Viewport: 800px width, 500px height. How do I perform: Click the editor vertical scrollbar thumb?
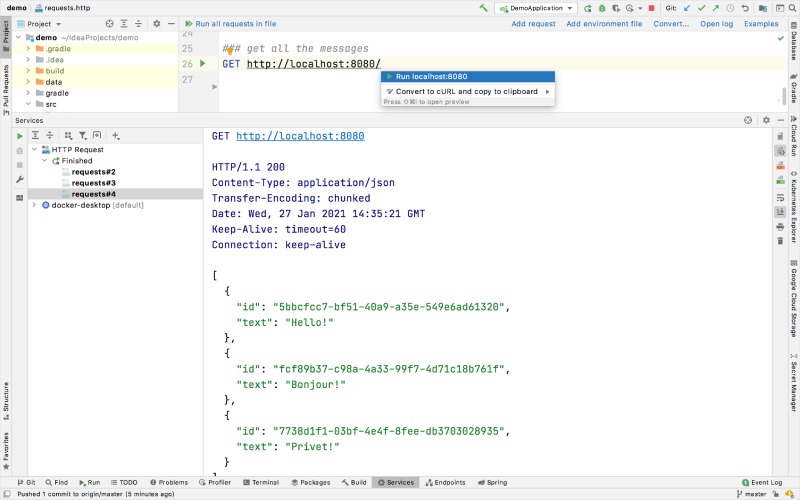click(x=784, y=95)
